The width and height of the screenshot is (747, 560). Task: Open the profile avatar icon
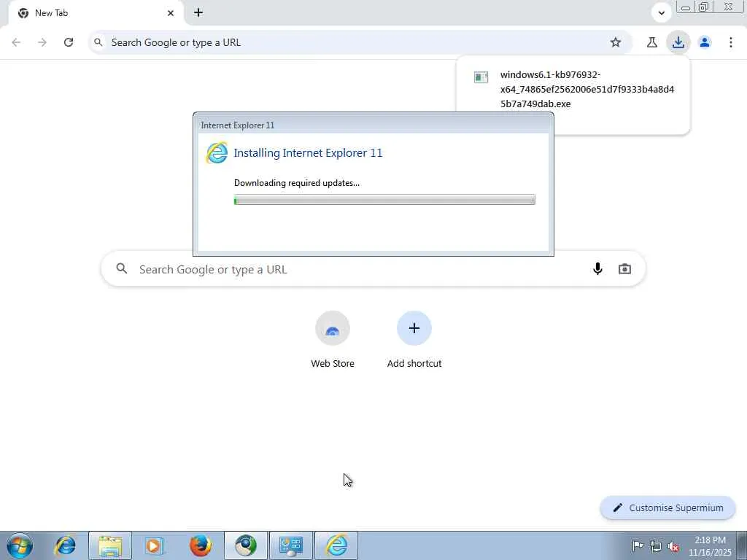pyautogui.click(x=705, y=42)
